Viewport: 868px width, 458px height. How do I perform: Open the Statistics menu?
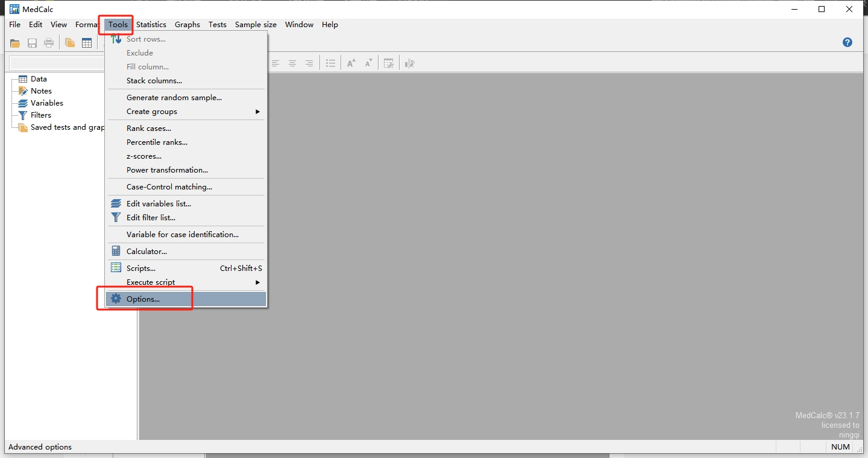151,25
